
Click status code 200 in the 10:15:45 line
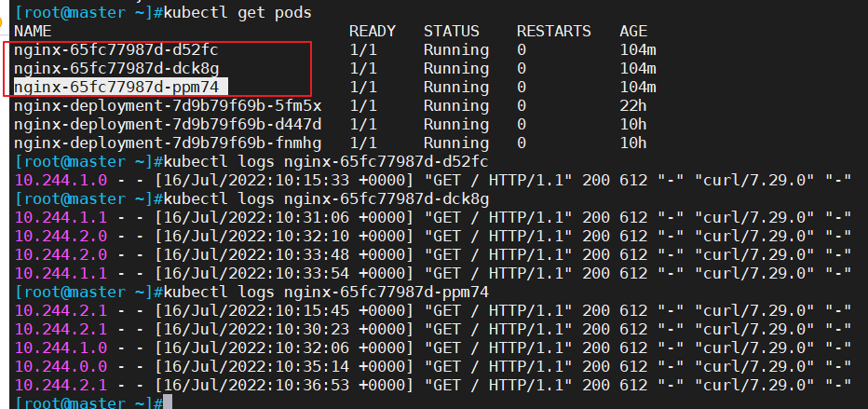(x=596, y=310)
